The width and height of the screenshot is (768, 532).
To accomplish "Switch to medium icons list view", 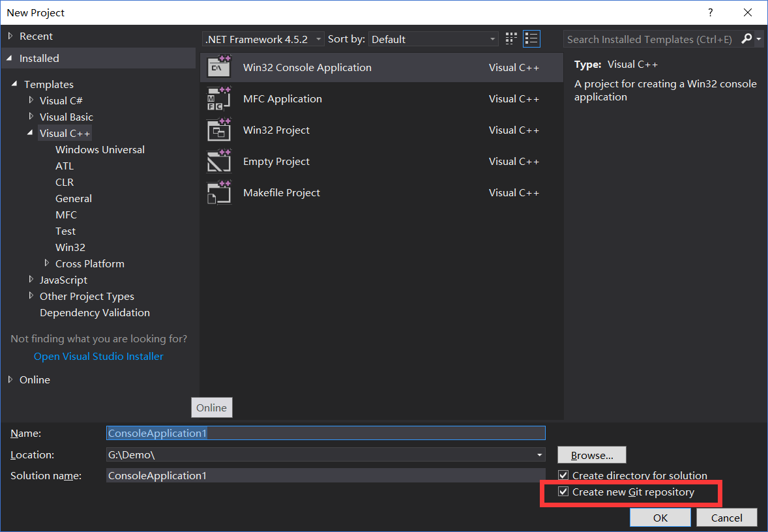I will pos(532,39).
